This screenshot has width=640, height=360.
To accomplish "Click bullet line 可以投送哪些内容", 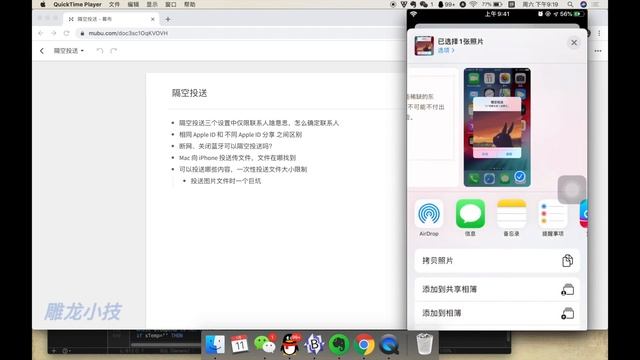I will pos(243,169).
